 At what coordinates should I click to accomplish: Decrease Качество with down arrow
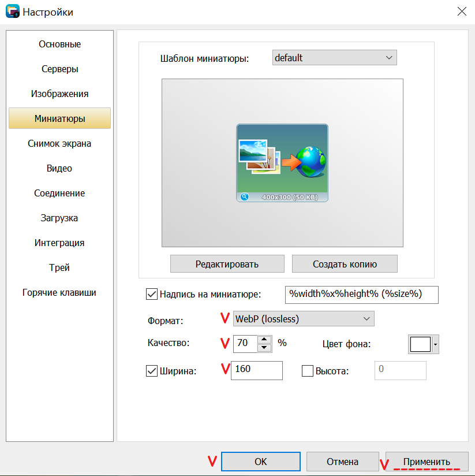tap(264, 348)
